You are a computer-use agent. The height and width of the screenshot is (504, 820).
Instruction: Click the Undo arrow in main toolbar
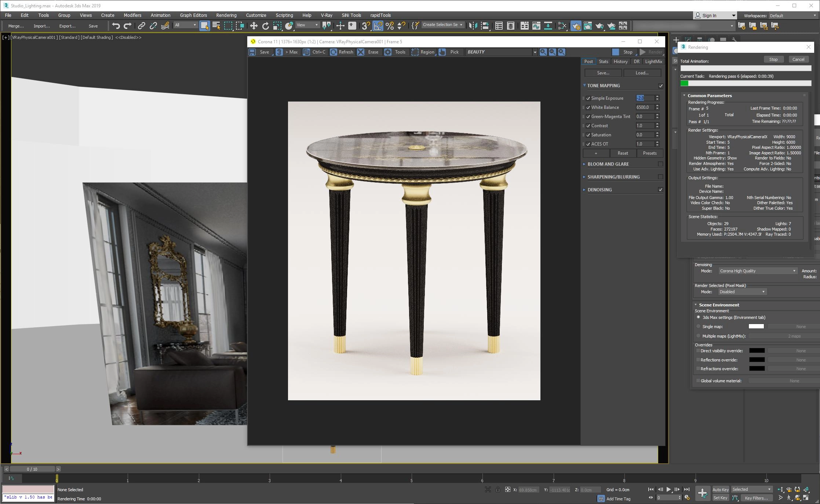pyautogui.click(x=116, y=26)
